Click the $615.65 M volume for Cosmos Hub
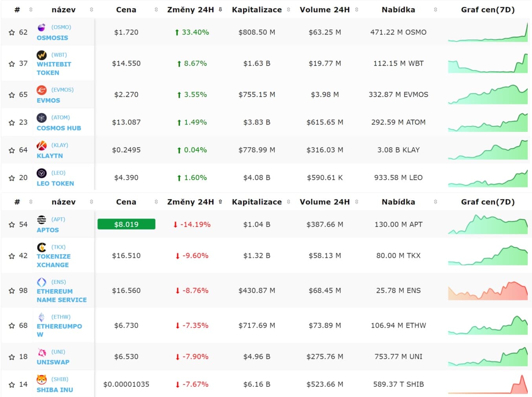Screen dimensions: 532x397 325,122
